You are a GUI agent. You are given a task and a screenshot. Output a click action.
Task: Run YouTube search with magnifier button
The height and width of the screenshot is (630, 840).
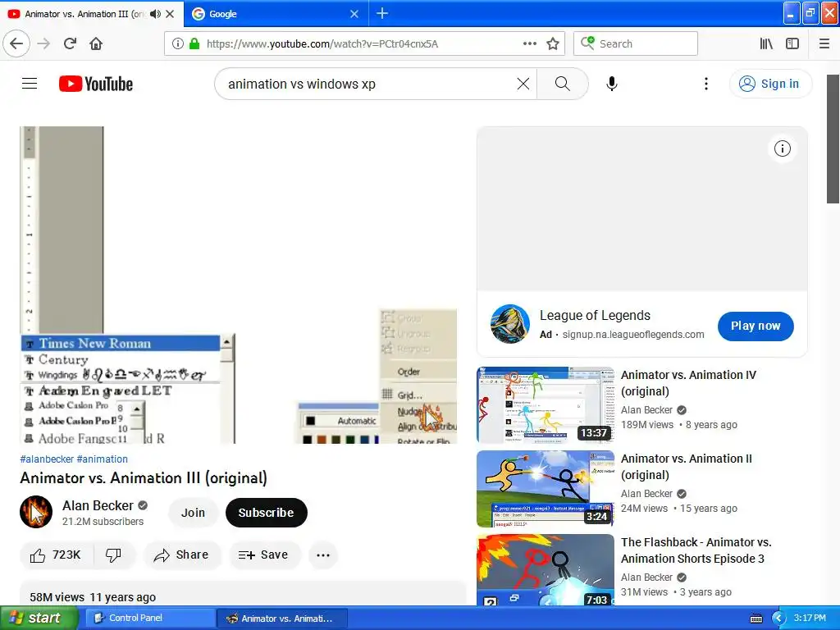tap(563, 84)
